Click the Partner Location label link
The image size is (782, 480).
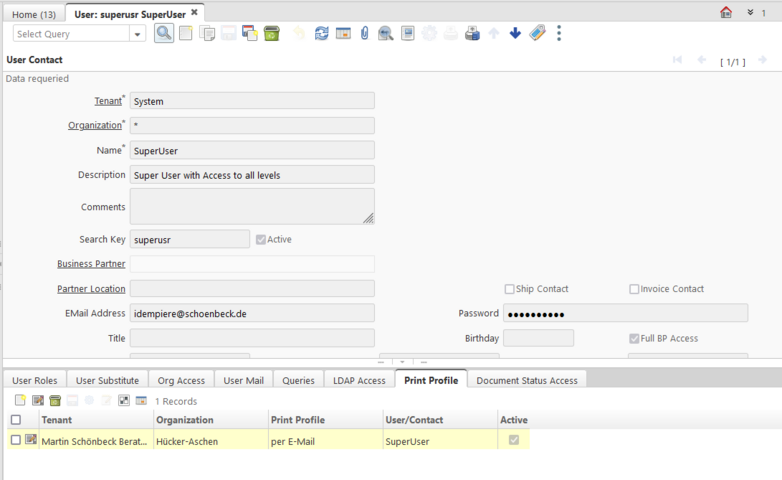click(x=91, y=289)
